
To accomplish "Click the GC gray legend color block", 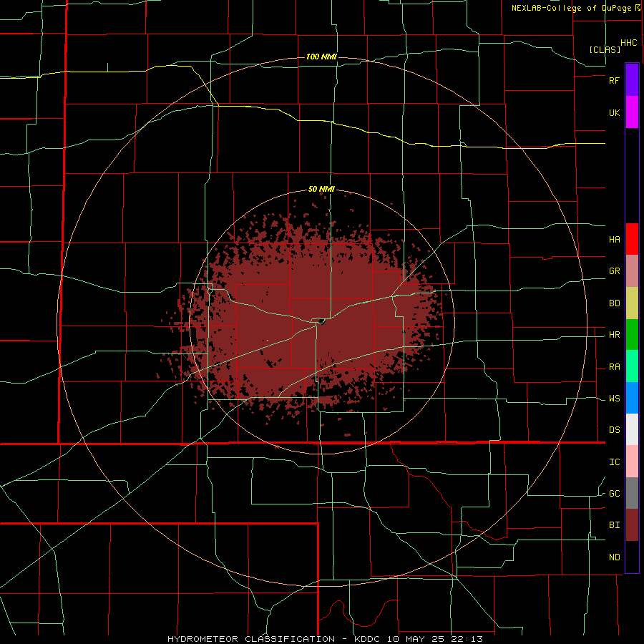I will point(632,493).
